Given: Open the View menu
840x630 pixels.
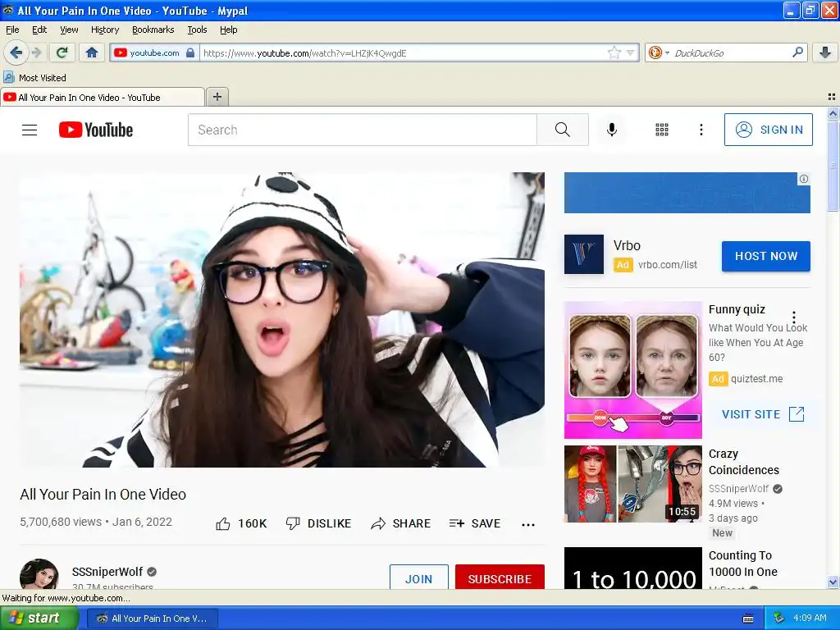Looking at the screenshot, I should coord(69,30).
